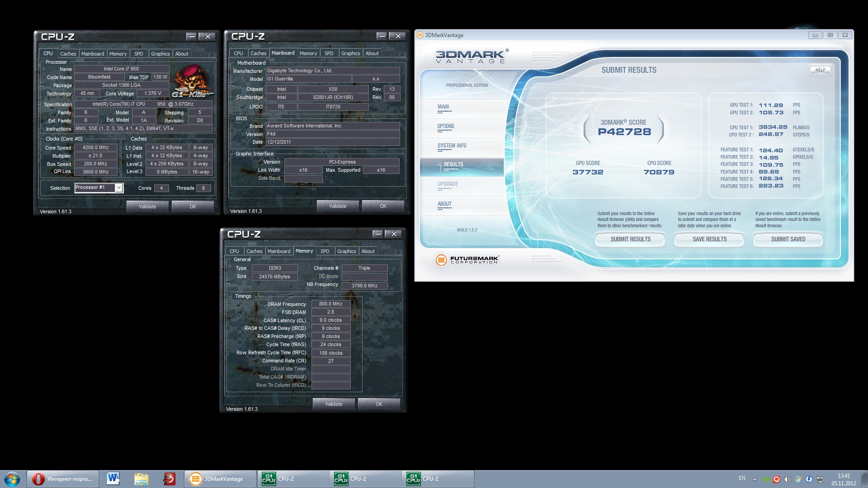Open Help in 3DMark Vantage

pyautogui.click(x=820, y=70)
